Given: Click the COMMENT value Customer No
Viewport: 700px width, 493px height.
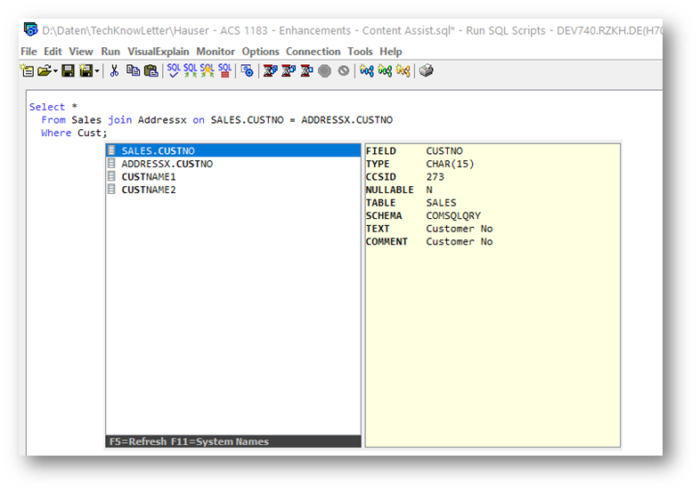Looking at the screenshot, I should [x=459, y=242].
